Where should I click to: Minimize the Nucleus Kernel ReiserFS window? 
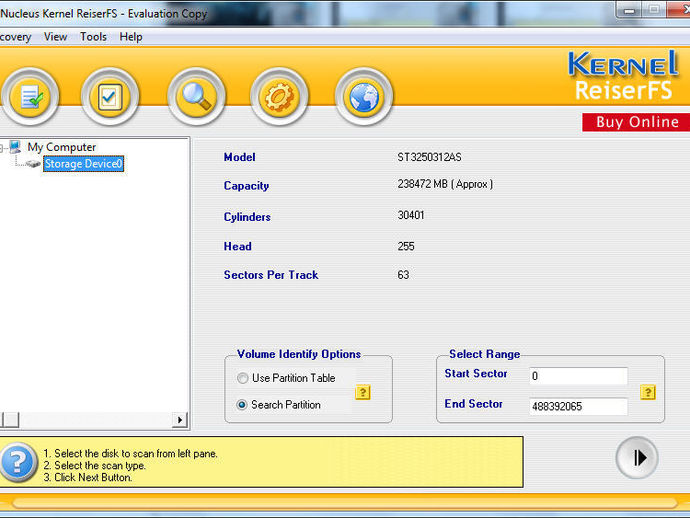coord(630,10)
